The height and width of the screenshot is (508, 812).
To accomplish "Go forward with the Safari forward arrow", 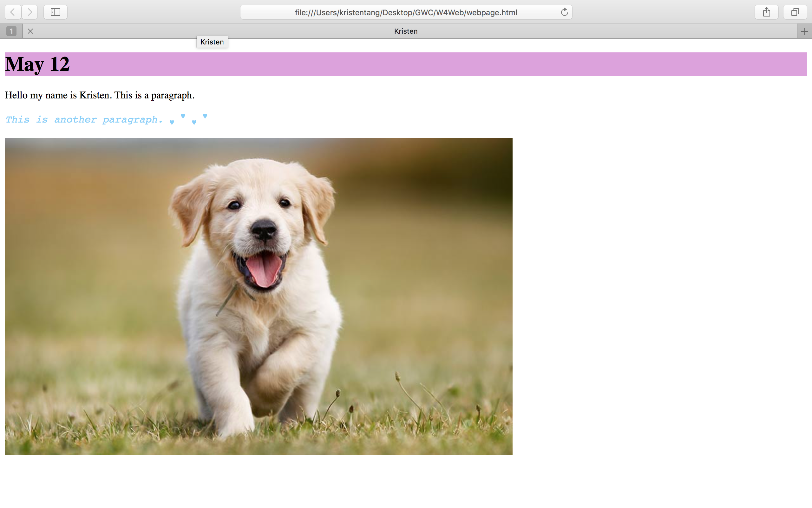I will click(x=30, y=12).
